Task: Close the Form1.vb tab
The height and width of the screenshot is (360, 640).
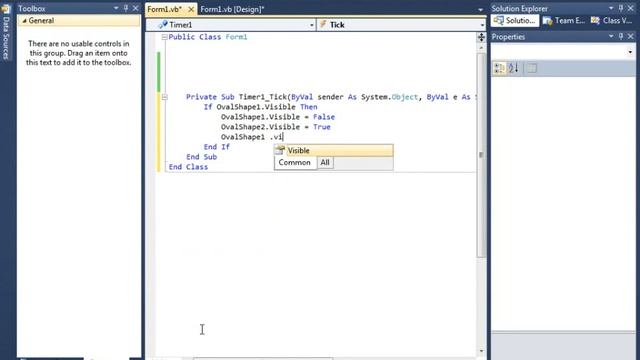Action: pos(191,9)
